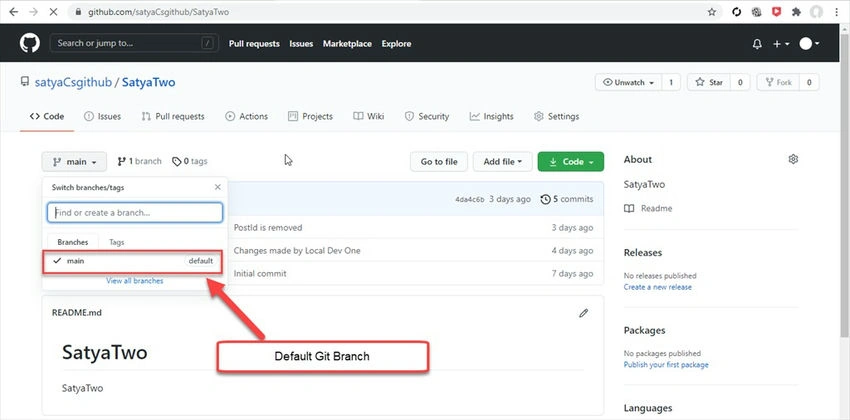Open Marketplace in top navigation
This screenshot has height=420, width=850.
pyautogui.click(x=347, y=44)
